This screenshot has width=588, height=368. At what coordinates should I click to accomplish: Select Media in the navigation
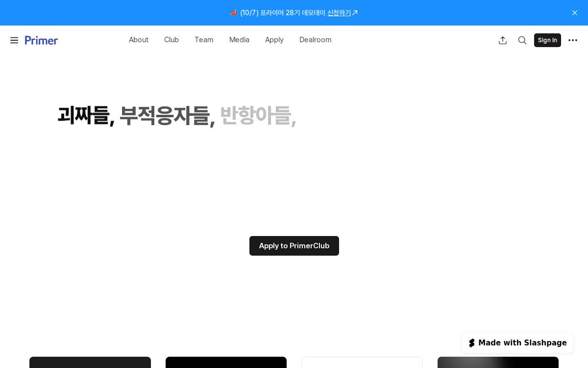(x=239, y=40)
